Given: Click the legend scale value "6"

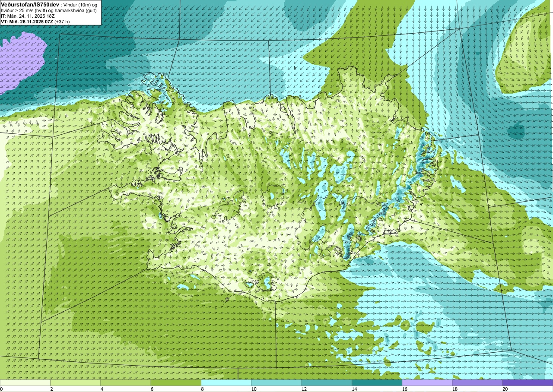Looking at the screenshot, I should [x=152, y=389].
